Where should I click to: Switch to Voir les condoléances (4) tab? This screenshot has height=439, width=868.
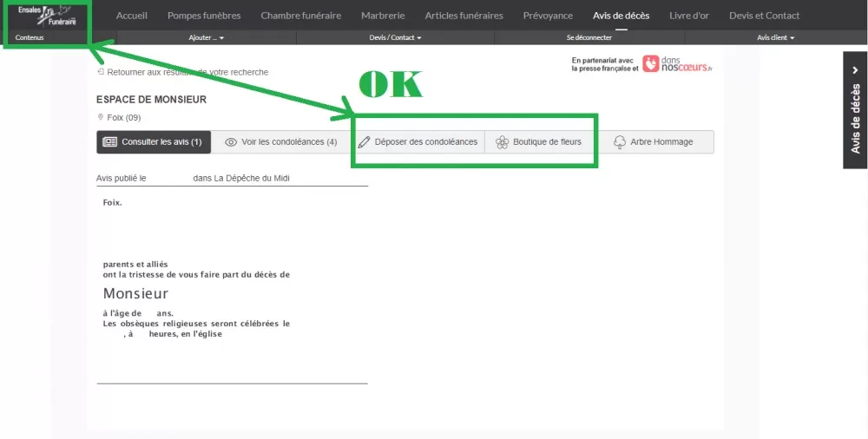(280, 142)
